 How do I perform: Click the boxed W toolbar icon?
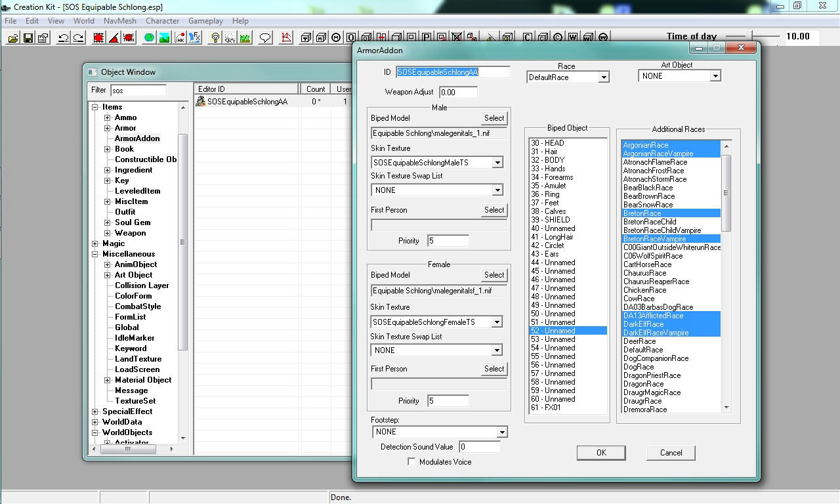(x=573, y=37)
